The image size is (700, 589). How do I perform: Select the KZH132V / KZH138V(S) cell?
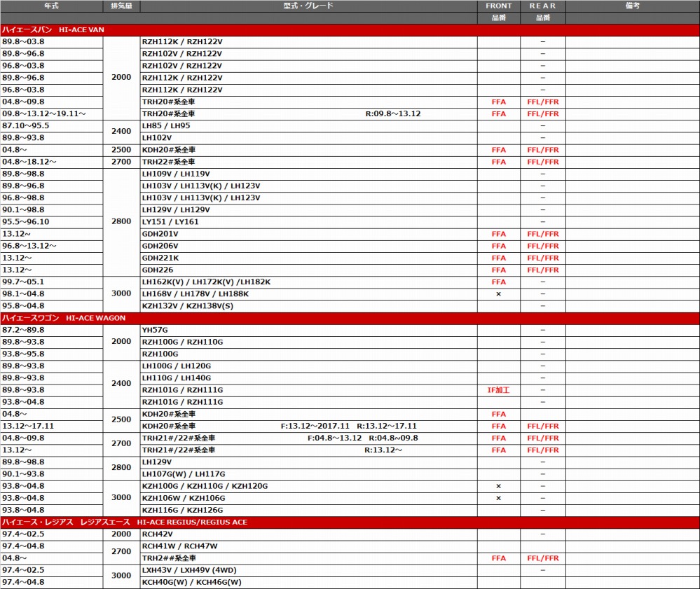308,306
